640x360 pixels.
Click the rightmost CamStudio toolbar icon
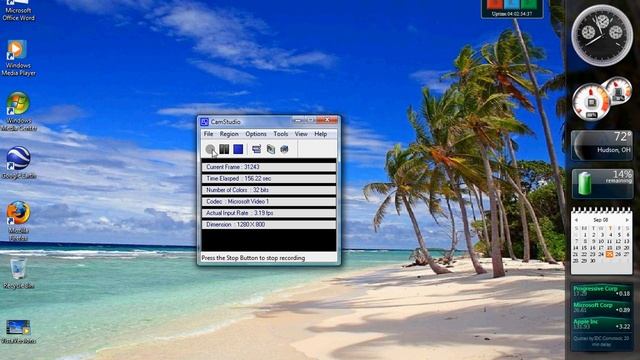[284, 149]
